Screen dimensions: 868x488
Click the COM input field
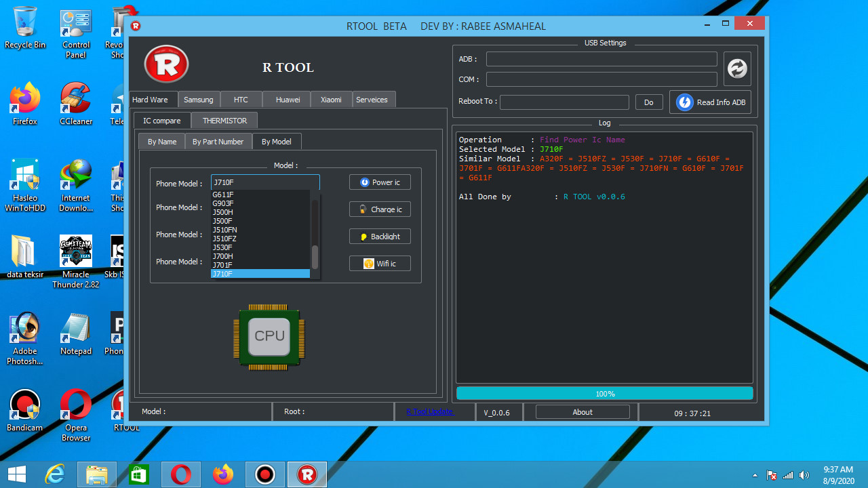601,79
